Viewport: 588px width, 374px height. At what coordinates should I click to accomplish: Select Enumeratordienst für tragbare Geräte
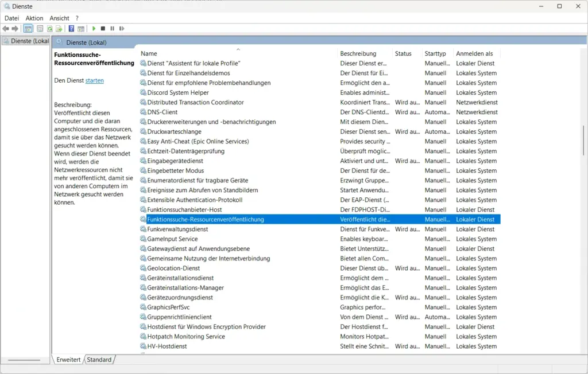click(x=320, y=180)
